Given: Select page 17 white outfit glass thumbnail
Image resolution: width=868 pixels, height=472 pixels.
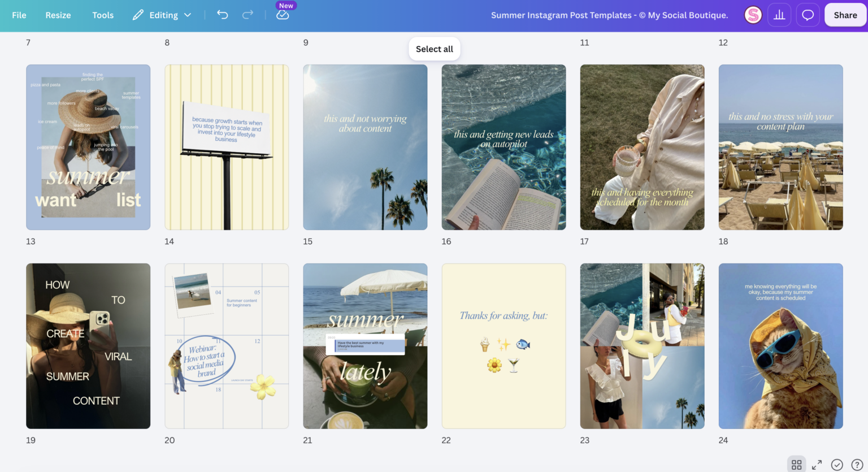Looking at the screenshot, I should (x=642, y=147).
